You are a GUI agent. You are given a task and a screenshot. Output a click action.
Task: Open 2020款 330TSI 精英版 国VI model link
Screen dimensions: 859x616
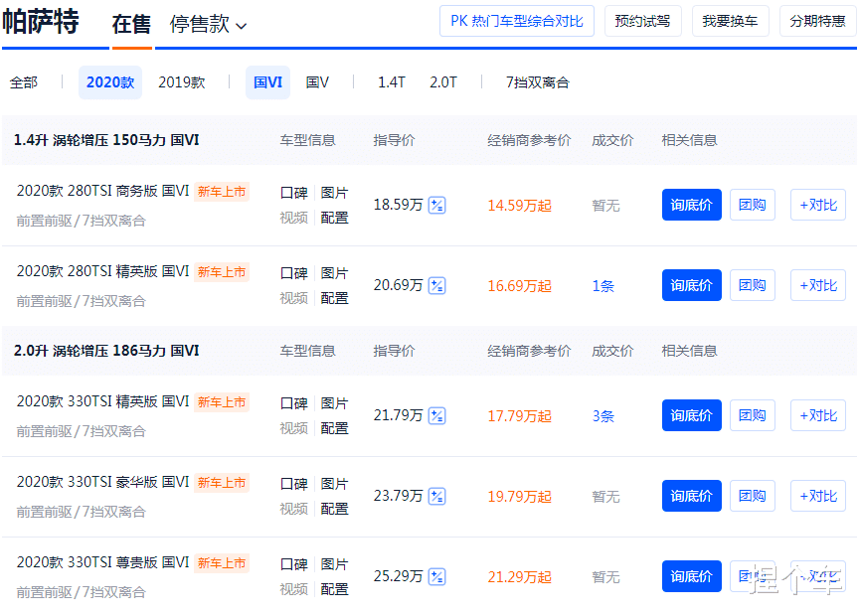[x=102, y=402]
